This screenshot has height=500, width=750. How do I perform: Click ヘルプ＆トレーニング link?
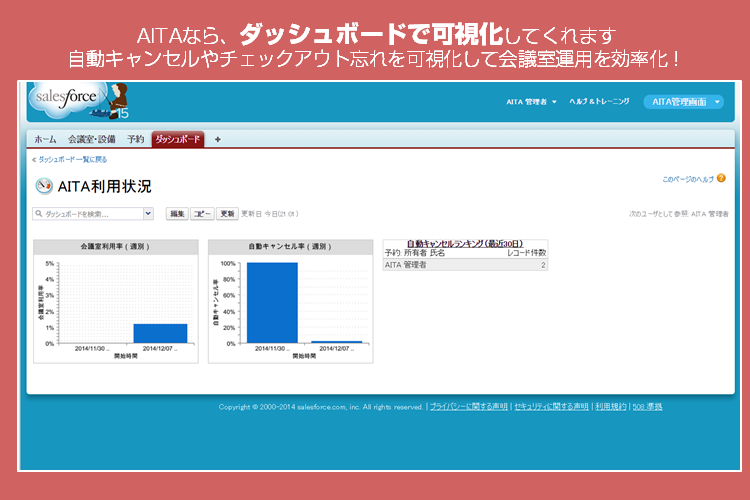point(599,101)
